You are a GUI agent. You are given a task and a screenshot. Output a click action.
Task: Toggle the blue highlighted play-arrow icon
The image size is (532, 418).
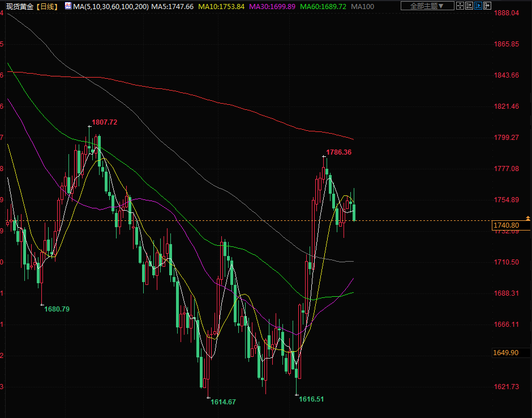pos(478,6)
